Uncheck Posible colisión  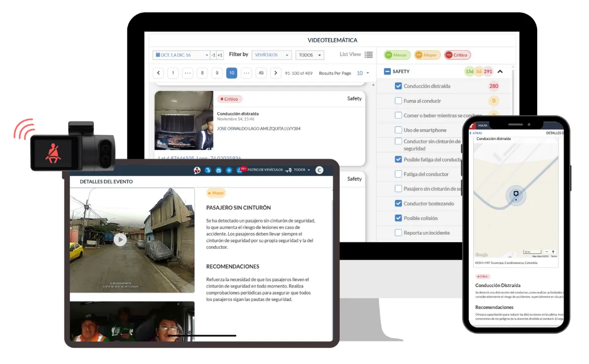click(x=398, y=218)
